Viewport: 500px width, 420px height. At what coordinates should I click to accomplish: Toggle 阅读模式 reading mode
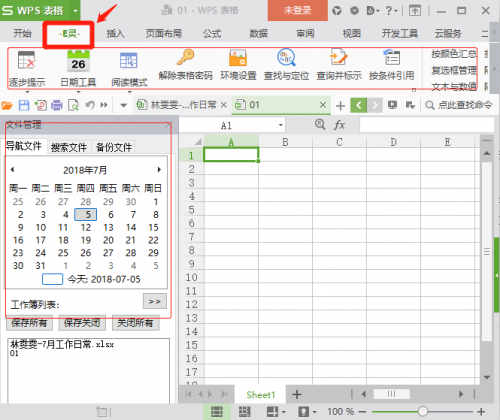pyautogui.click(x=129, y=61)
